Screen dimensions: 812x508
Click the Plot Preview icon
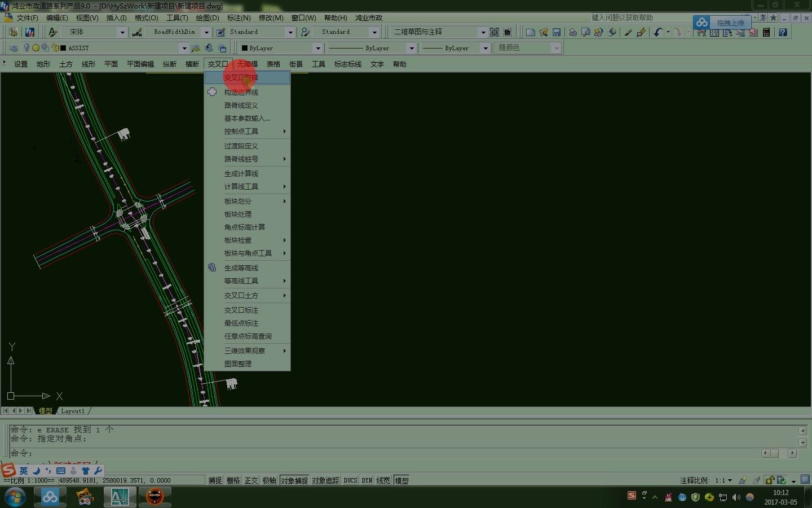(x=585, y=32)
